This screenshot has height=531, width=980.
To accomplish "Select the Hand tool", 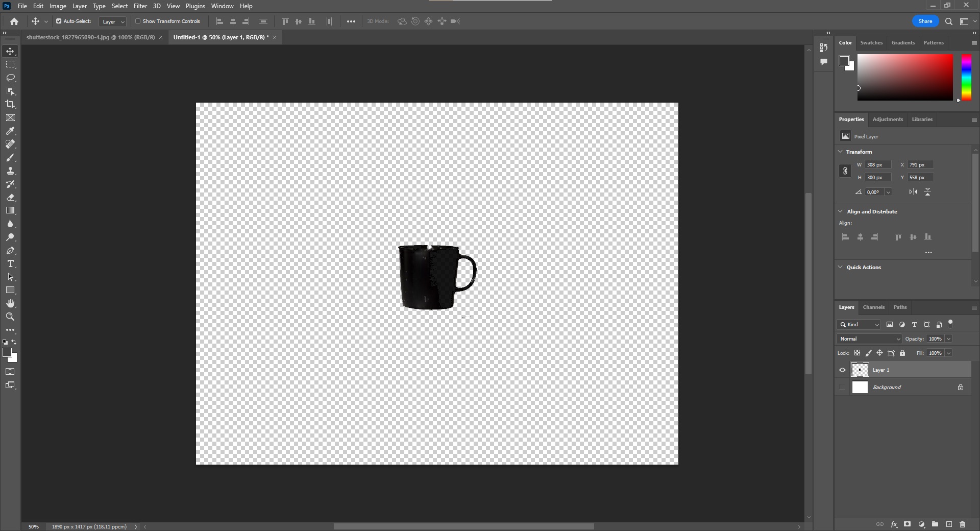I will pos(10,303).
